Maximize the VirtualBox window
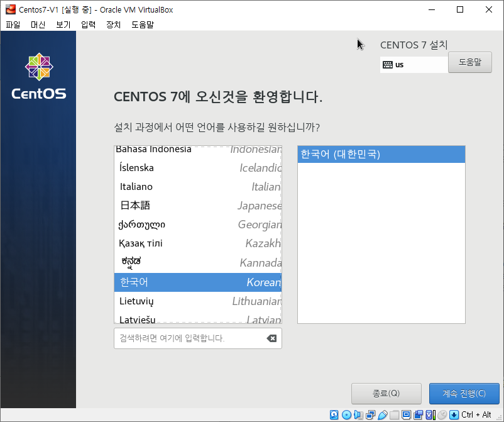This screenshot has height=422, width=504. 460,9
